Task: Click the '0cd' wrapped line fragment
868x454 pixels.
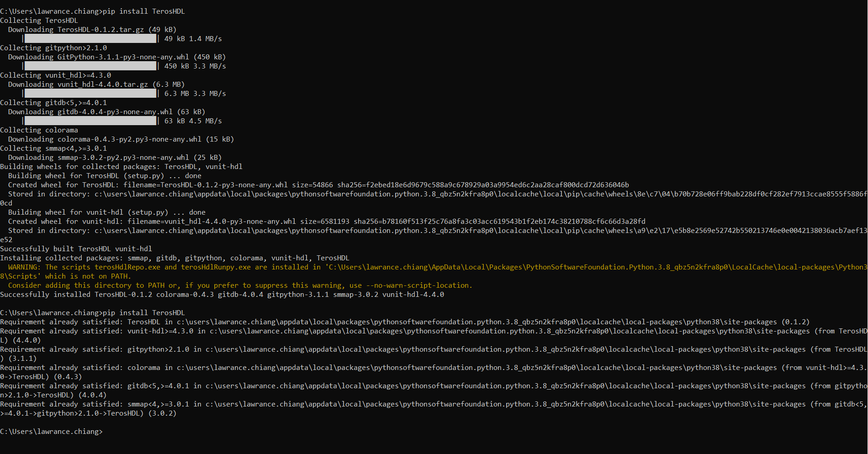Action: point(6,203)
